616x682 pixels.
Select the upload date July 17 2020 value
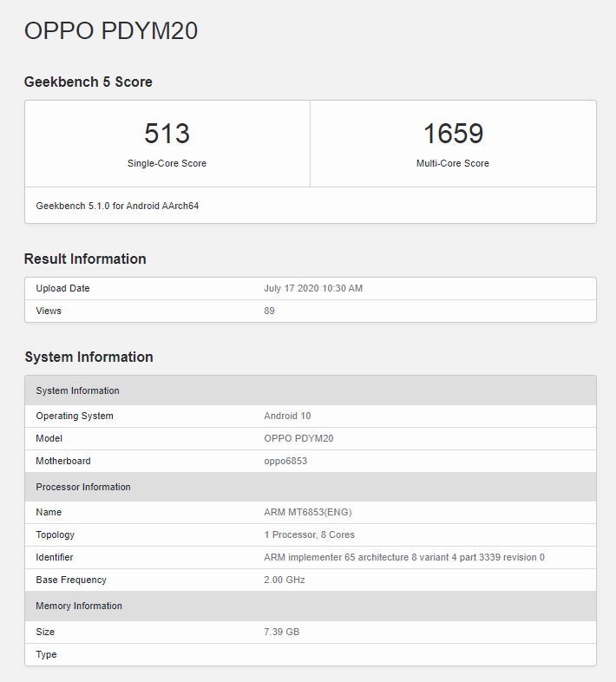point(313,288)
